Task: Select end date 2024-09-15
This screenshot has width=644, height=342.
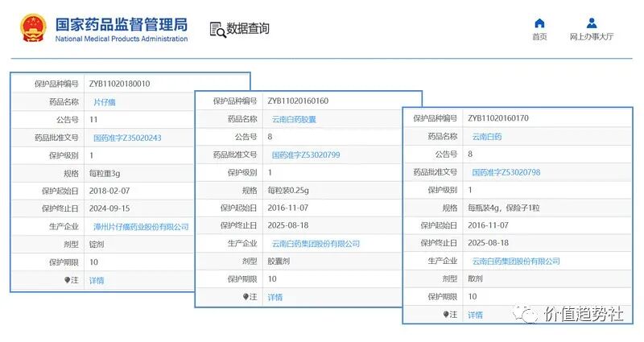Action: tap(109, 208)
